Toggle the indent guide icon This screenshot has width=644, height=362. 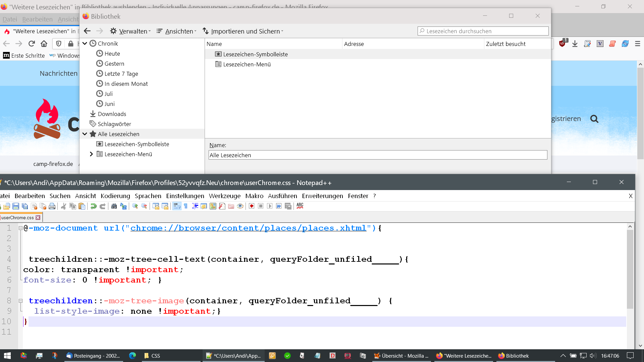[x=195, y=206]
